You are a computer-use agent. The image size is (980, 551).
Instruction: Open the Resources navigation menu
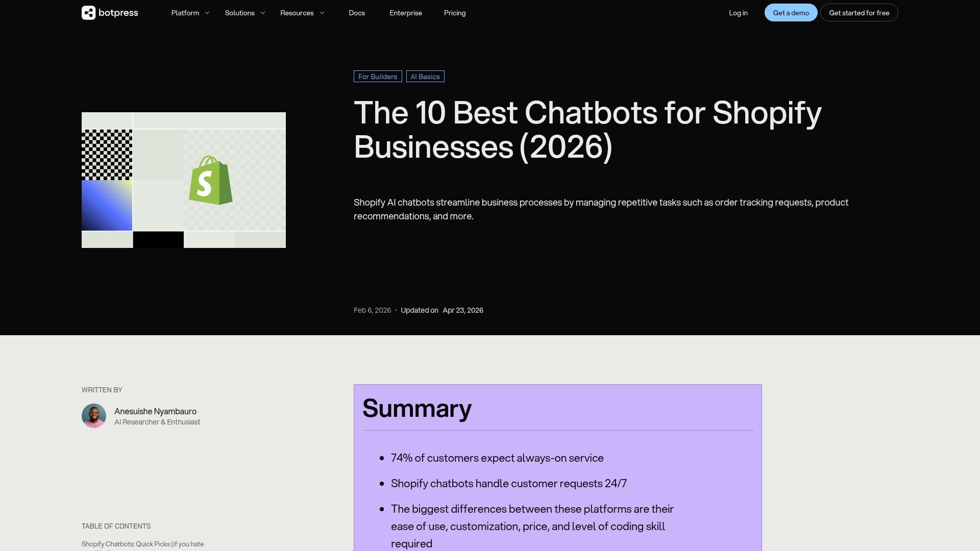tap(297, 13)
